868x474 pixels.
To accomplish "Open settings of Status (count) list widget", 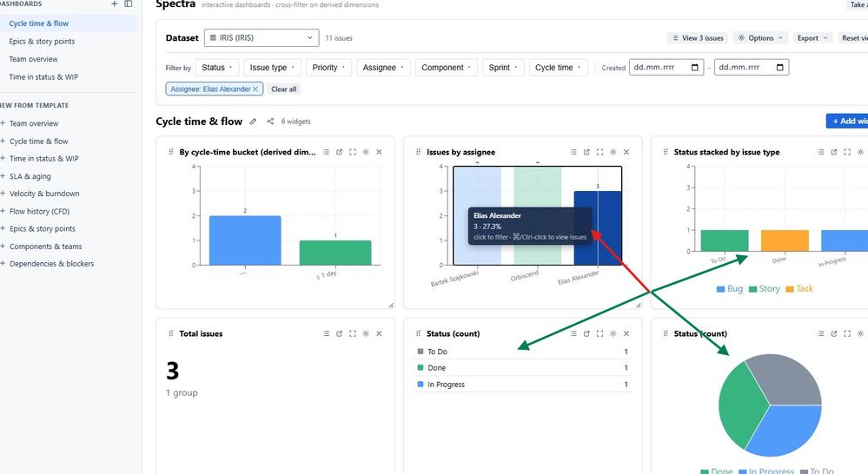I will tap(613, 333).
